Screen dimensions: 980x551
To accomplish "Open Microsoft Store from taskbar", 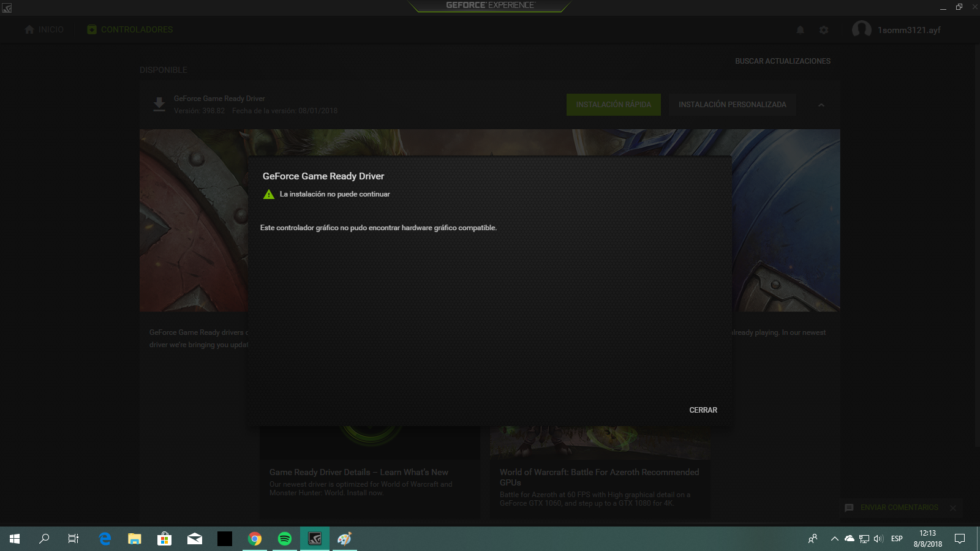I will click(x=164, y=539).
